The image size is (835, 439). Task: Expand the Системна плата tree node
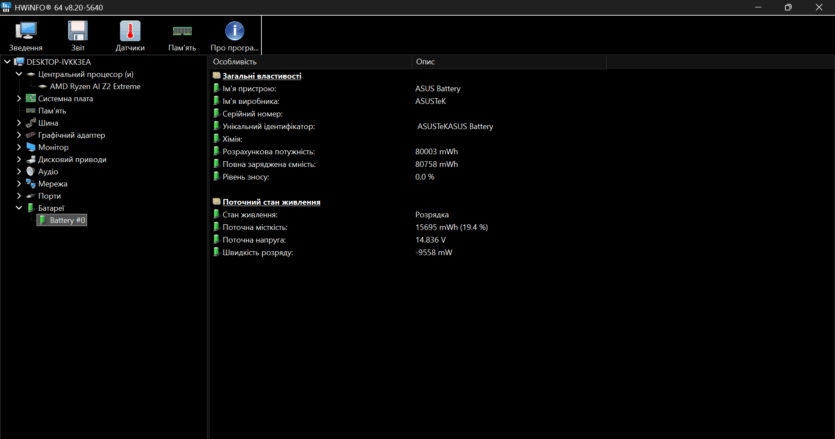pos(19,98)
